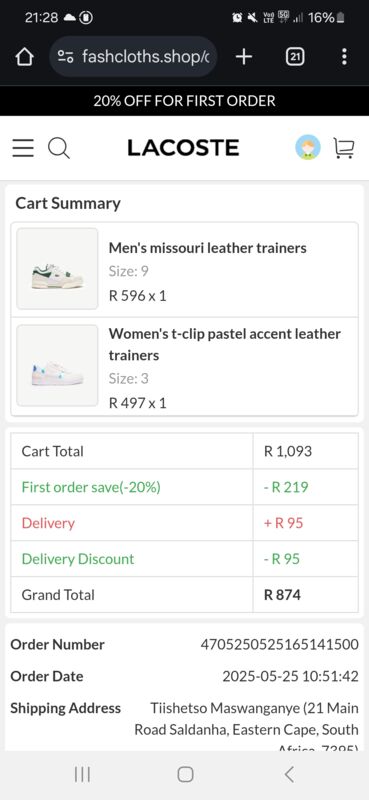
Task: Tap the search magnifier icon
Action: coord(59,148)
